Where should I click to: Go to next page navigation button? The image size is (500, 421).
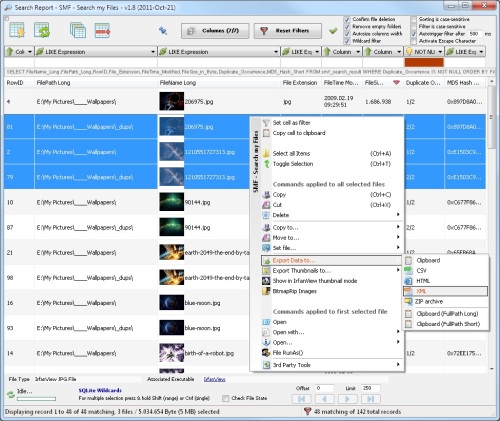point(347,399)
